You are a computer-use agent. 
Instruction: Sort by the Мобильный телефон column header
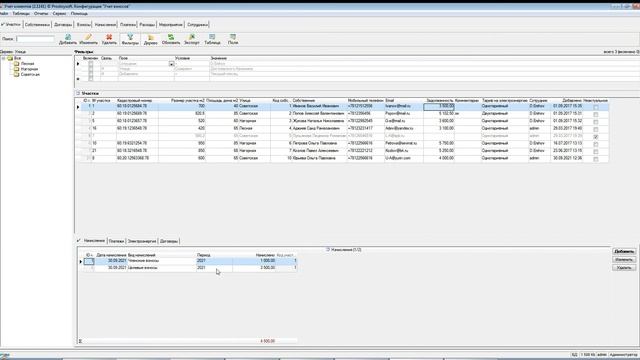click(366, 100)
